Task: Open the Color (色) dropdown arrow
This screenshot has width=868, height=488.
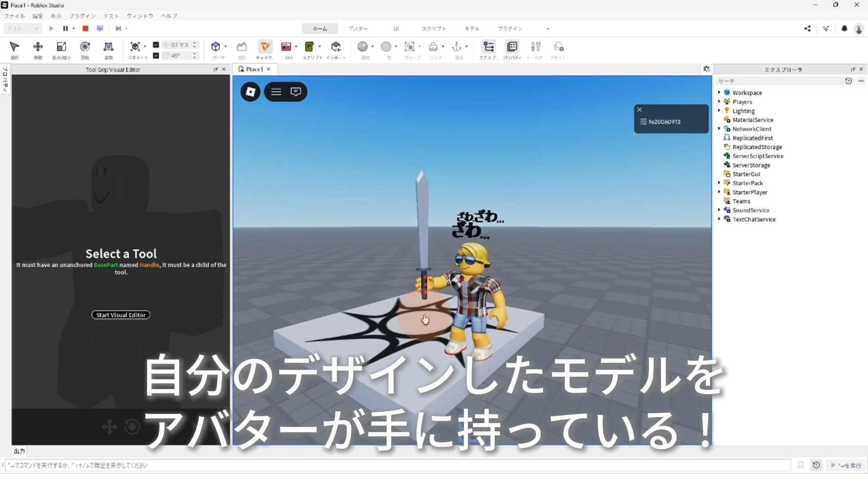Action: click(x=396, y=47)
